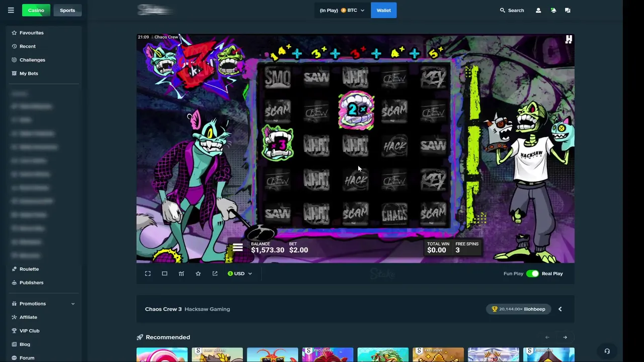Click the Publishers icon in sidebar

click(x=14, y=283)
